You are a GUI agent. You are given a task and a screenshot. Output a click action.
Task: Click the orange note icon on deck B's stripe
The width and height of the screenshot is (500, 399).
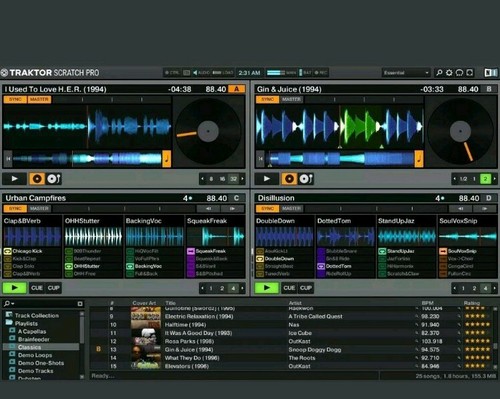click(x=419, y=159)
